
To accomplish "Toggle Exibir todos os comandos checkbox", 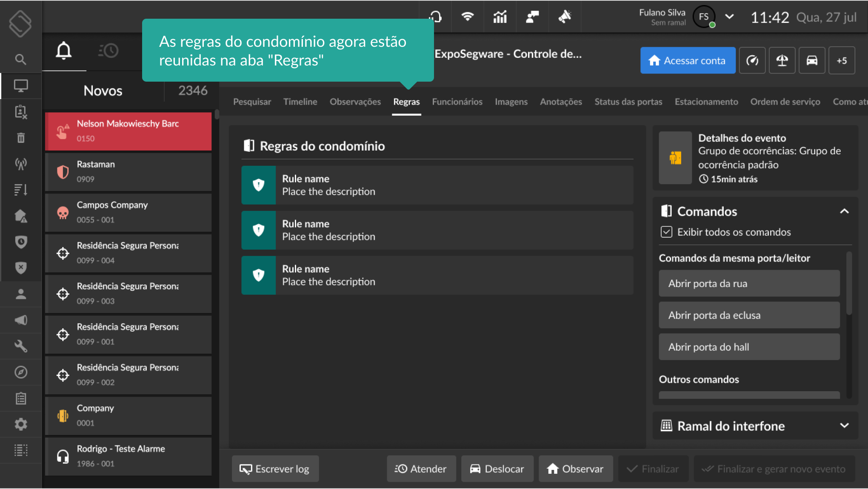I will (666, 232).
